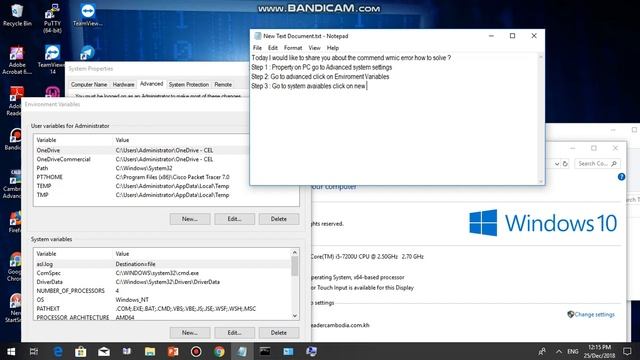Launch Microsoft Edge from the taskbar

pyautogui.click(x=58, y=351)
